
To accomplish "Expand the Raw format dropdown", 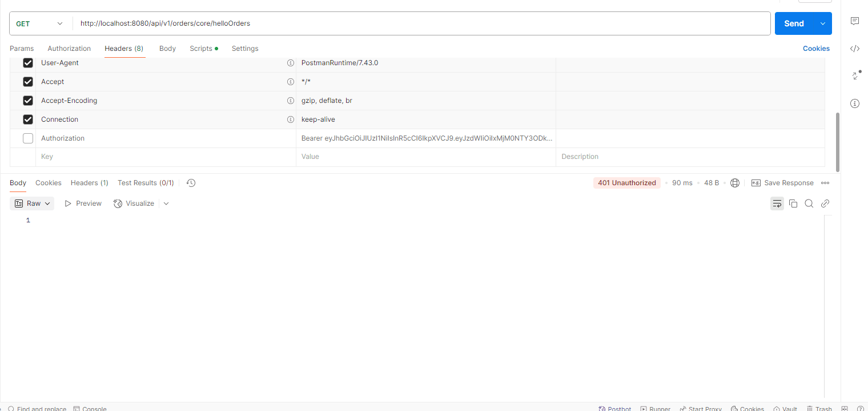I will coord(33,203).
